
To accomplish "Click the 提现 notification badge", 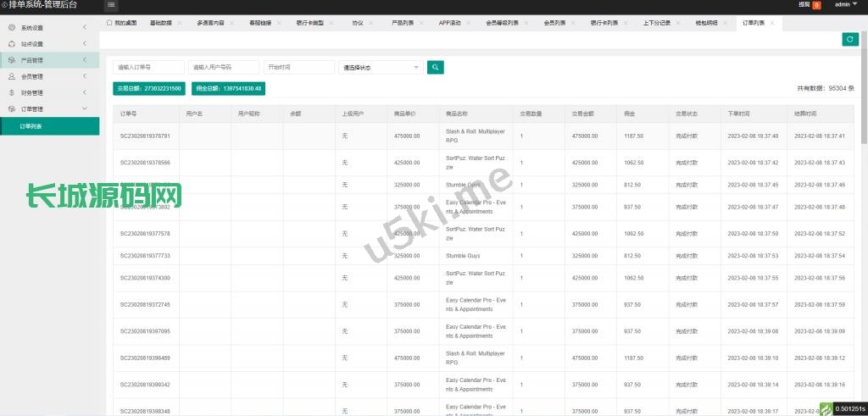I will (x=816, y=5).
